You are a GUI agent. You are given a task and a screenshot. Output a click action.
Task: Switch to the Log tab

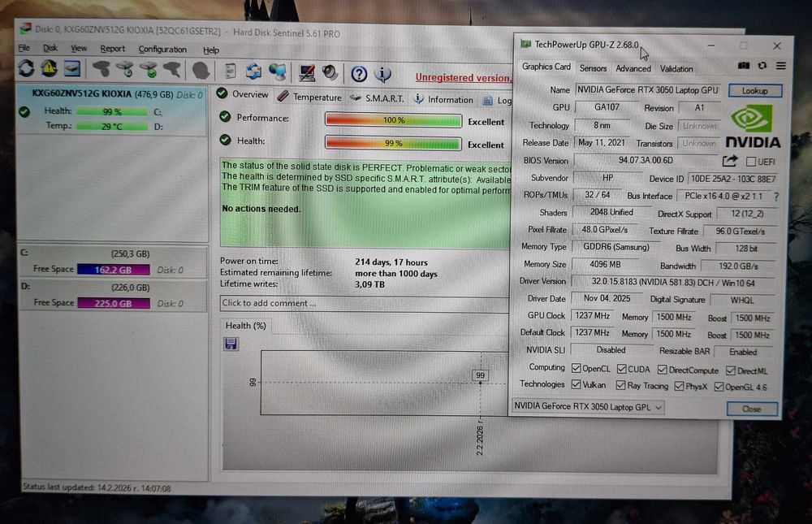(x=497, y=101)
